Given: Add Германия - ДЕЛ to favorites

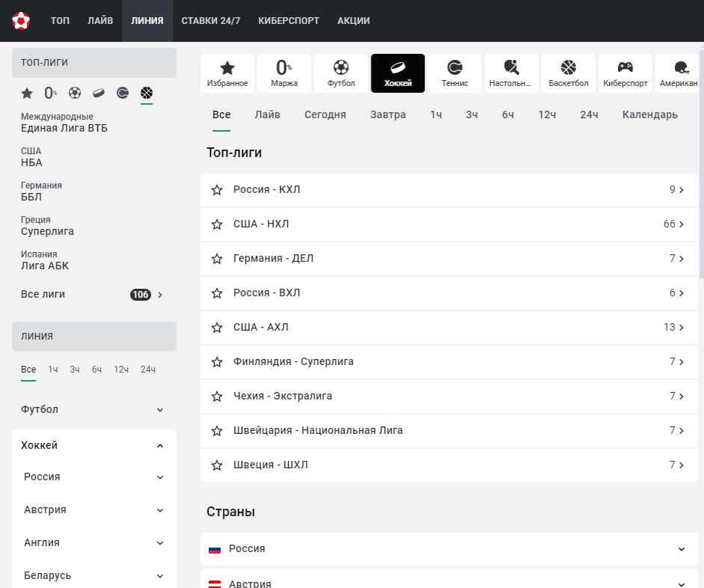Looking at the screenshot, I should (217, 259).
